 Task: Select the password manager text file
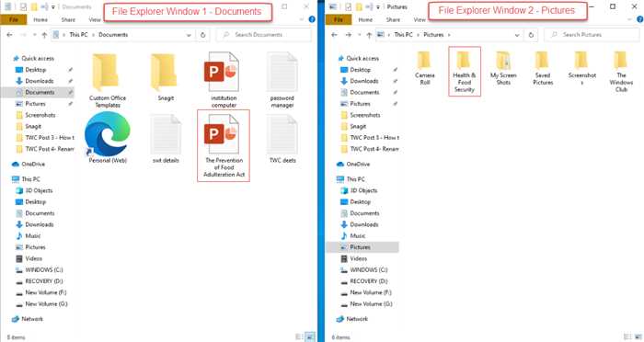point(282,81)
